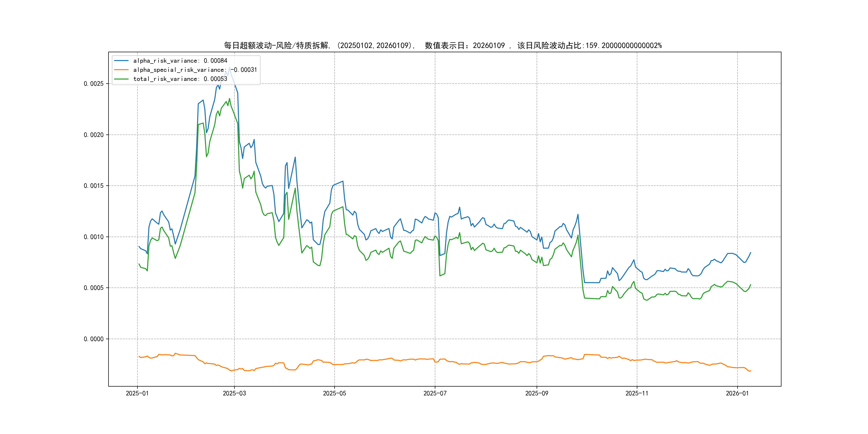Click the orange alpha_special_risk_variance legend line
The width and height of the screenshot is (868, 434).
(x=121, y=70)
